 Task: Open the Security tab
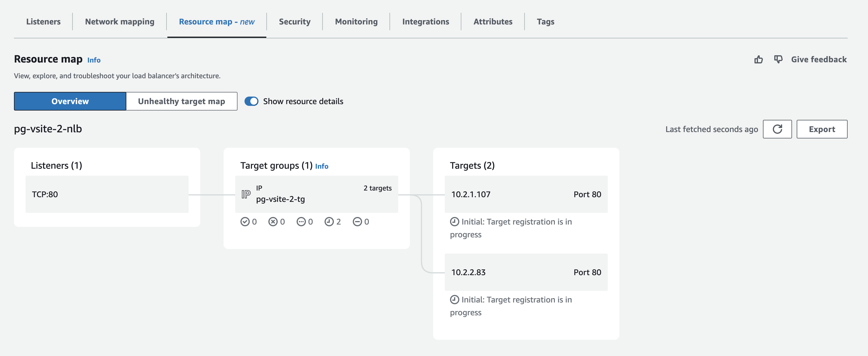click(x=294, y=22)
